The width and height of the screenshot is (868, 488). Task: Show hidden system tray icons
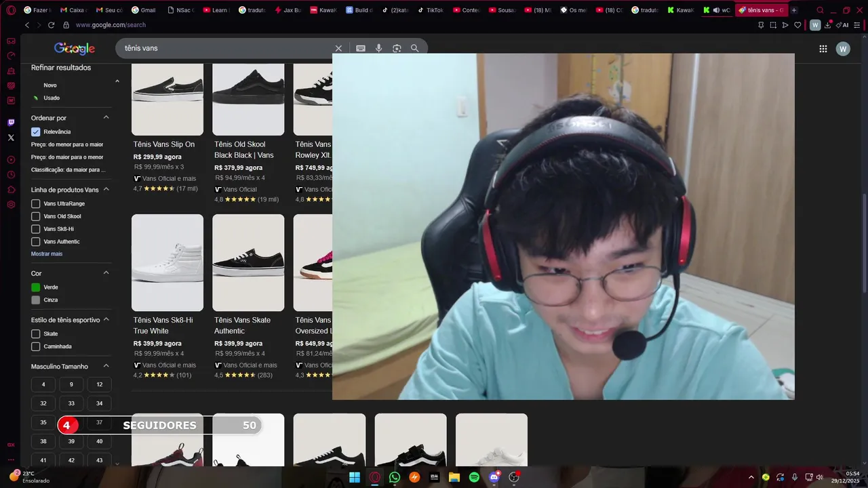click(x=751, y=477)
